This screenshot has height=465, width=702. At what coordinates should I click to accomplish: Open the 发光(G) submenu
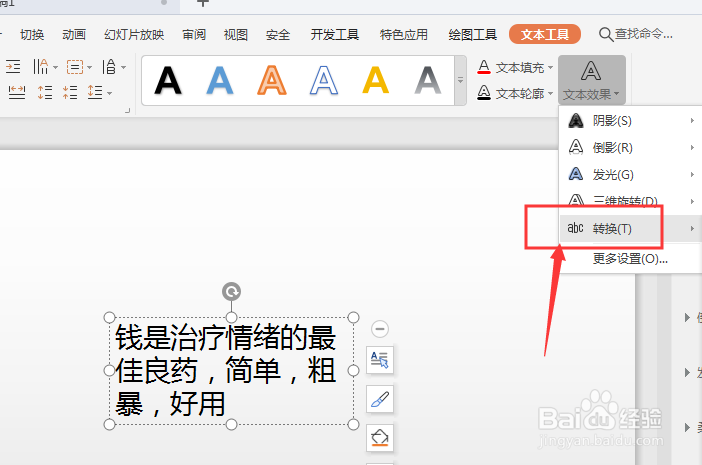pos(630,174)
